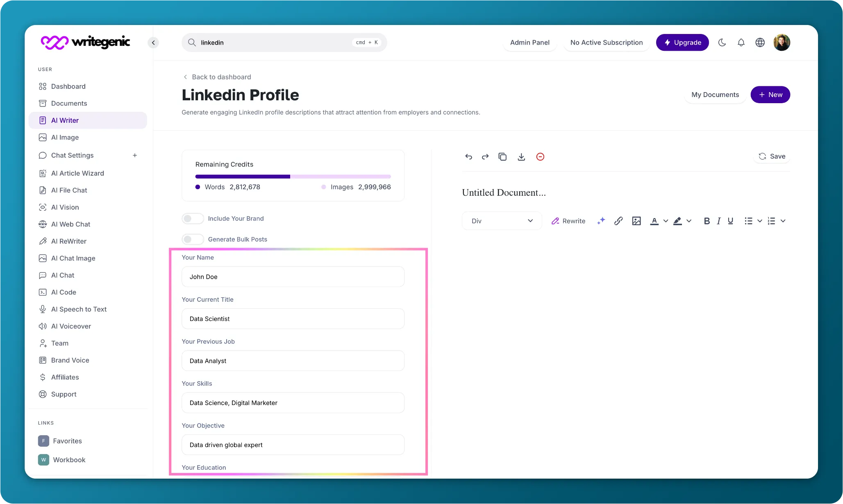The height and width of the screenshot is (504, 843).
Task: Click the Untitled Document title field
Action: point(504,192)
